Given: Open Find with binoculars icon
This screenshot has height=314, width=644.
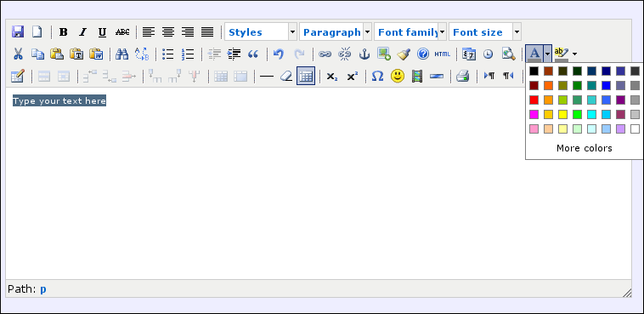Looking at the screenshot, I should click(x=122, y=54).
